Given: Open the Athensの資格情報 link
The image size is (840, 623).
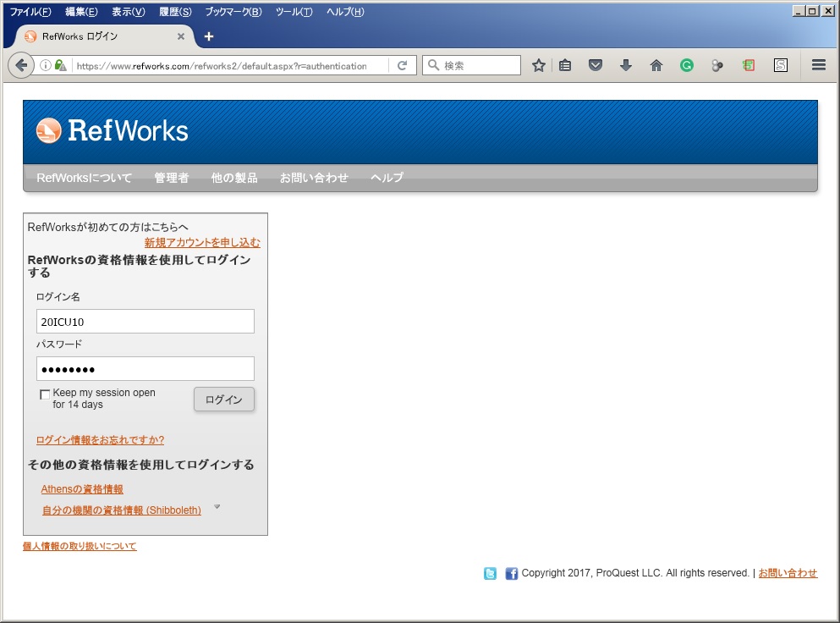Looking at the screenshot, I should pos(82,489).
